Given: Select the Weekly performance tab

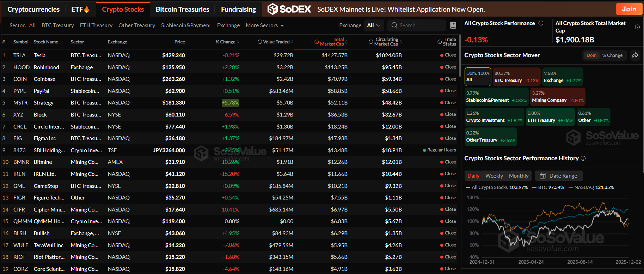Looking at the screenshot, I should click(x=494, y=176).
